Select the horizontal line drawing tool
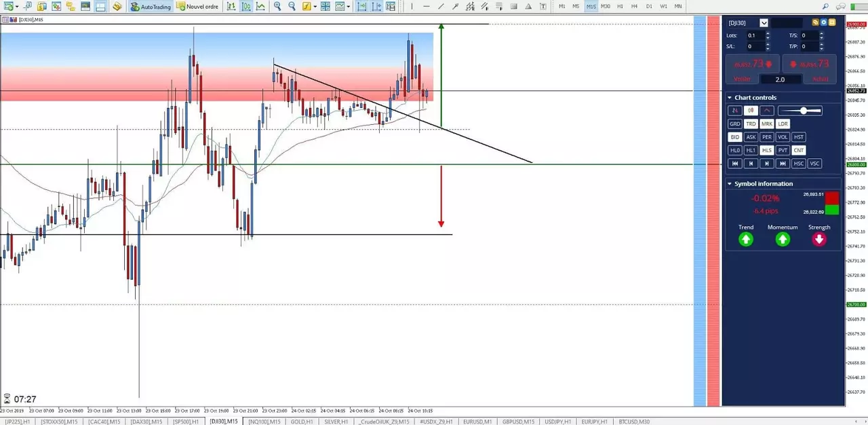 click(426, 6)
